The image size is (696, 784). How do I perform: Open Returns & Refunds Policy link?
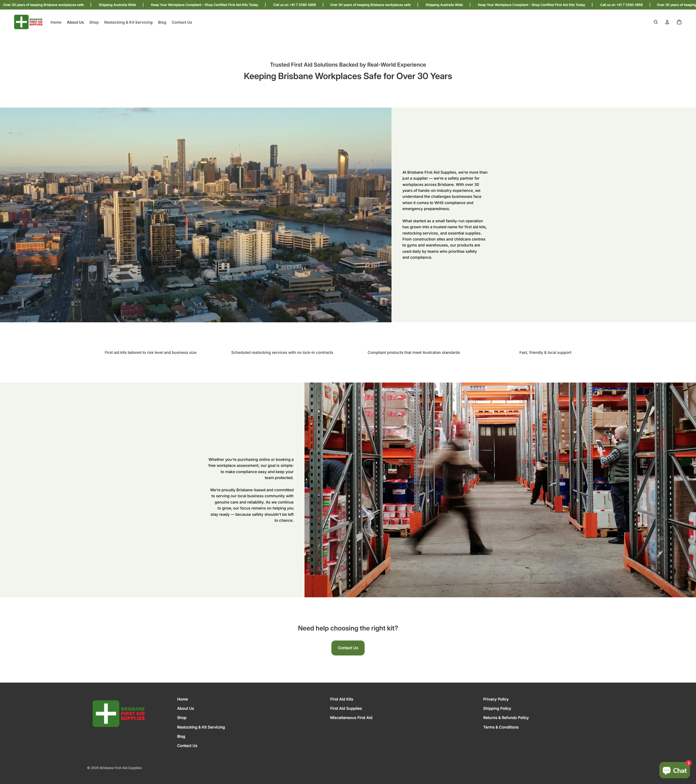click(x=506, y=718)
